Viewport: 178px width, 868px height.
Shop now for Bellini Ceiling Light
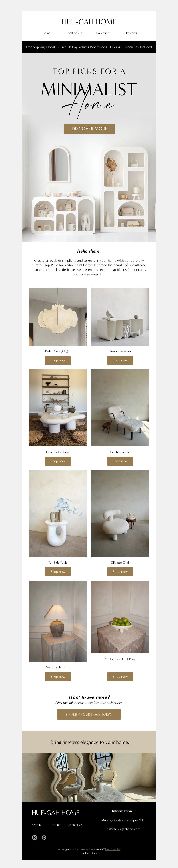pos(58,360)
